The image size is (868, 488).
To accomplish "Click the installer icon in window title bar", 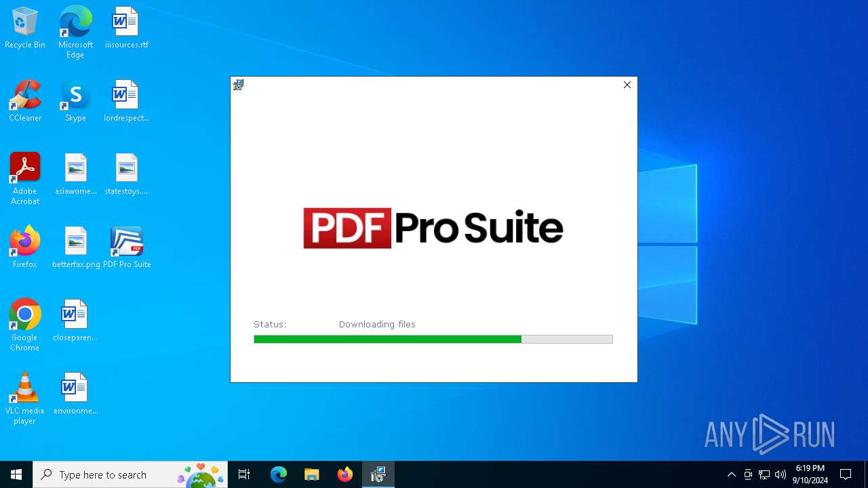I will (238, 85).
